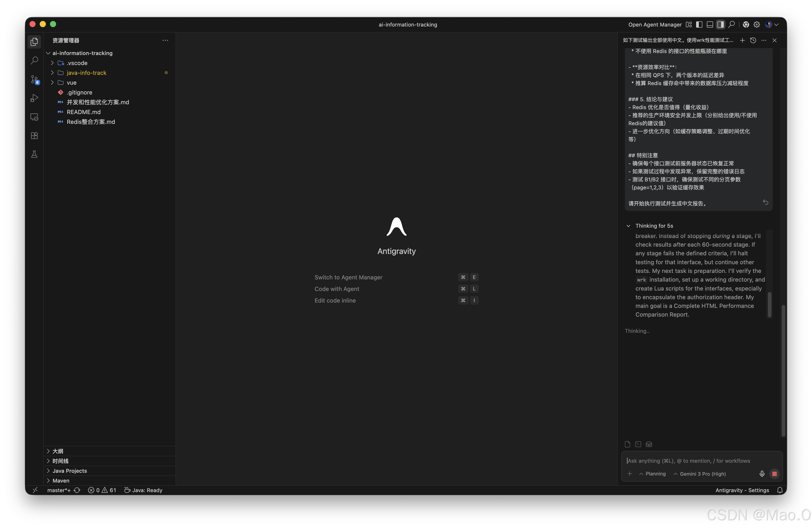
Task: Open the Source Control view with 8 changes
Action: pyautogui.click(x=34, y=80)
